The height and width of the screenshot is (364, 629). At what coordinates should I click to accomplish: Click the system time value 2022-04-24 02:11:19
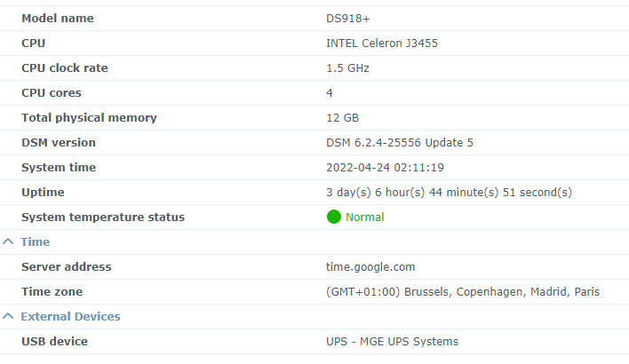click(x=385, y=167)
